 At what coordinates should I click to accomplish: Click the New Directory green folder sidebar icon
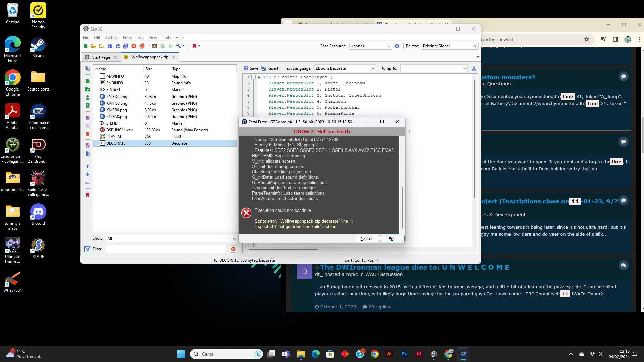88,89
